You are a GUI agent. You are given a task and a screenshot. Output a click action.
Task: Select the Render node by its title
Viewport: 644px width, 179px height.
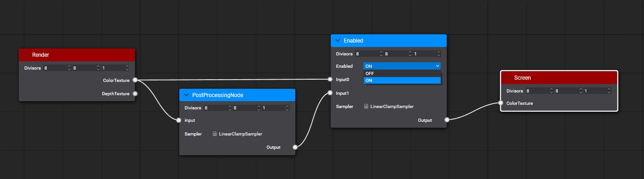pos(40,54)
